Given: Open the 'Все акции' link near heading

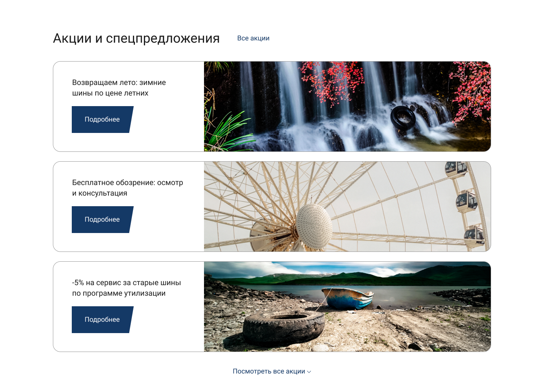Looking at the screenshot, I should (253, 38).
